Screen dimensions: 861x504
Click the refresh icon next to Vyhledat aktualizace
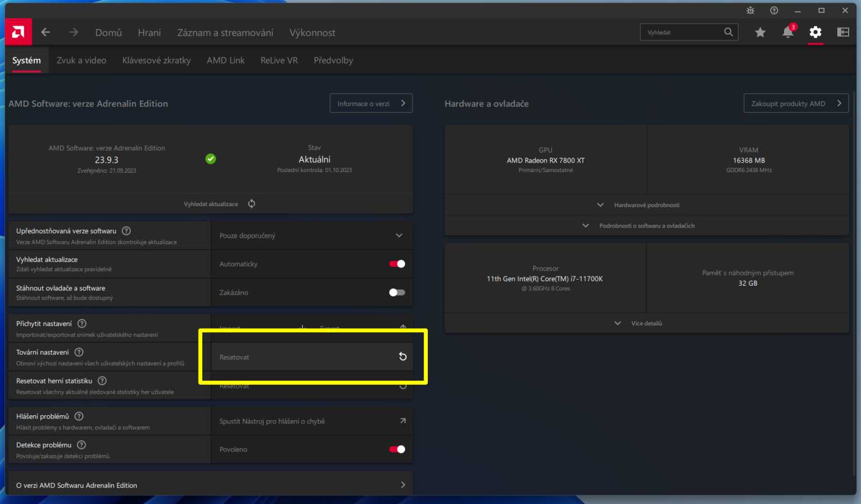click(251, 203)
